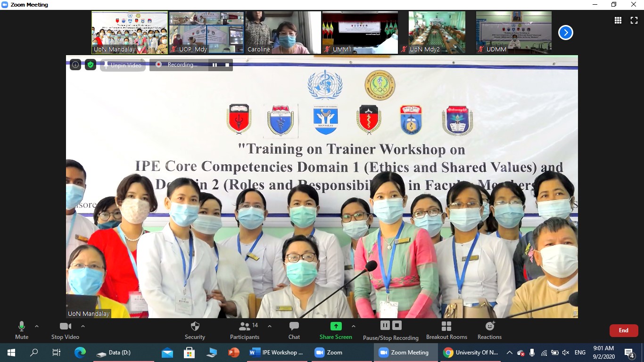Open the Windows notification center
Screen dimensions: 644x362
pyautogui.click(x=629, y=353)
